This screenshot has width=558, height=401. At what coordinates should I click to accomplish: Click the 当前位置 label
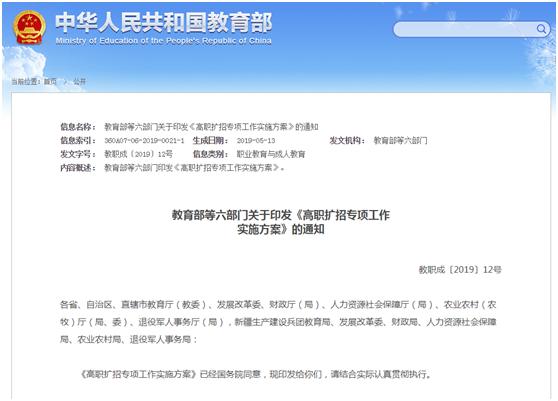(x=26, y=81)
